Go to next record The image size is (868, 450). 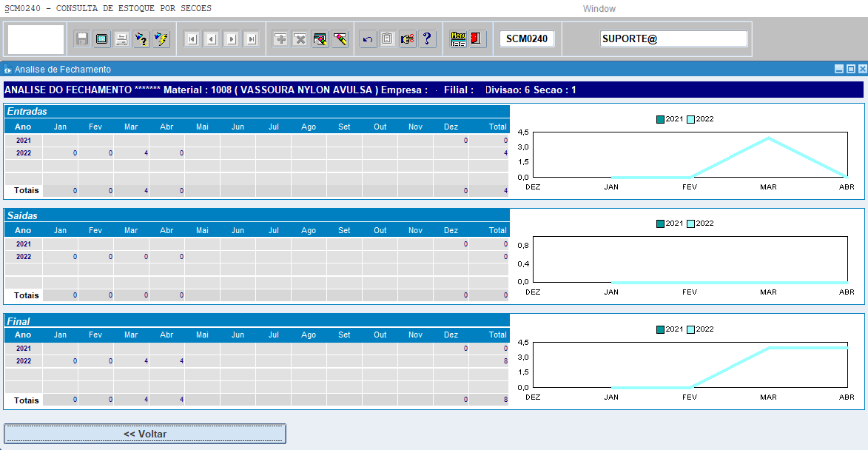pyautogui.click(x=232, y=38)
